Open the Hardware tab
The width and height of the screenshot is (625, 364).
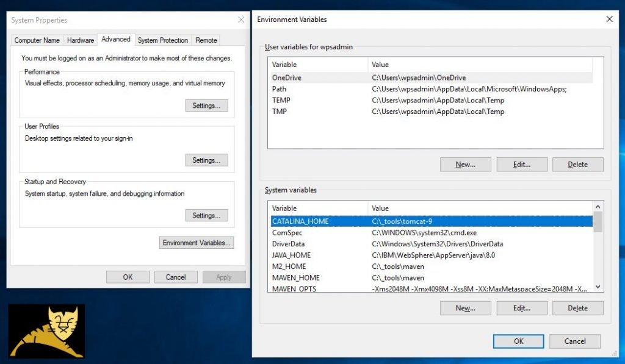pos(81,40)
